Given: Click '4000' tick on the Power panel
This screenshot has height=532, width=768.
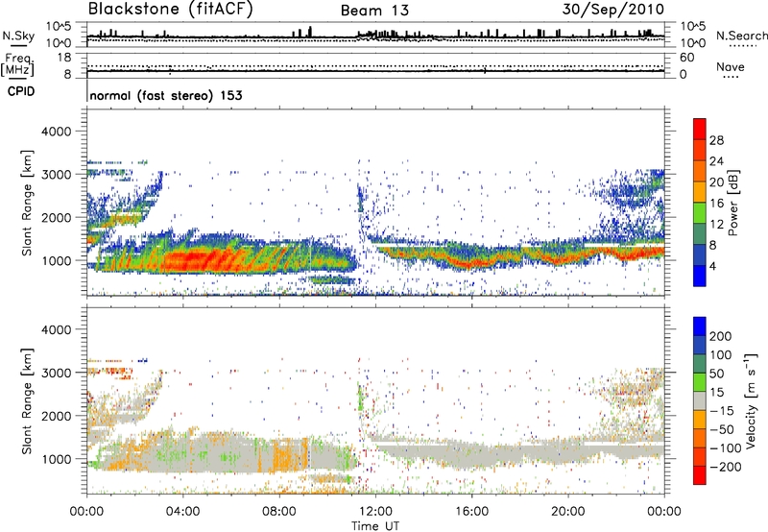Looking at the screenshot, I should [x=56, y=132].
